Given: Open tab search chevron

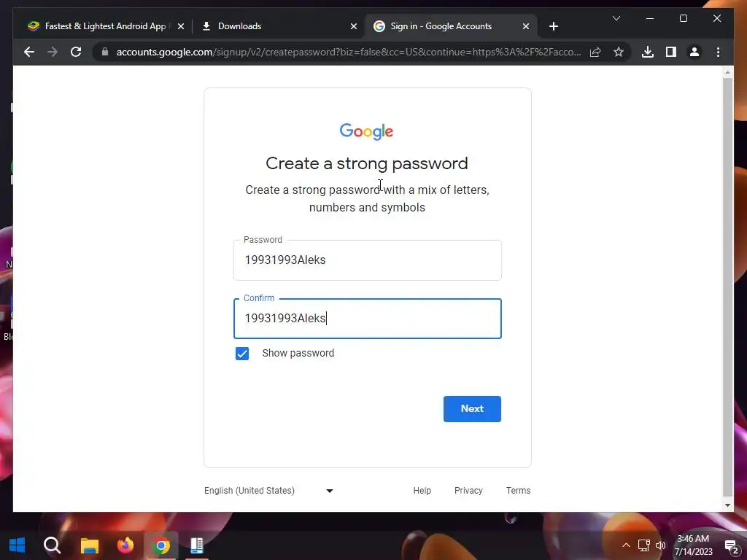Looking at the screenshot, I should tap(616, 18).
